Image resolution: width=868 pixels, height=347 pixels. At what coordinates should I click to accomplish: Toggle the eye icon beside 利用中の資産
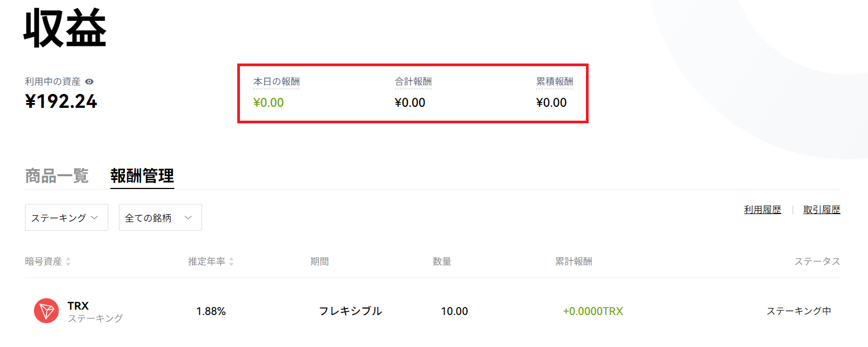pyautogui.click(x=90, y=82)
